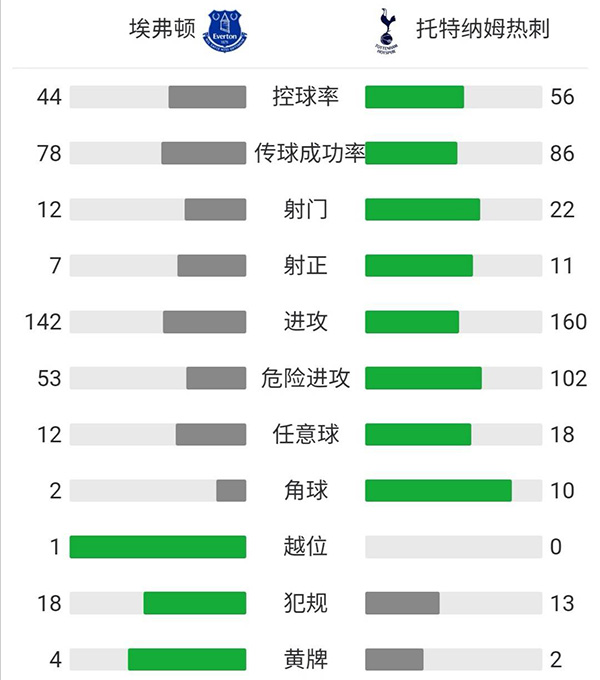600x680 pixels.
Task: Click Tottenham's dangerous attacks value 102
Action: (x=567, y=378)
